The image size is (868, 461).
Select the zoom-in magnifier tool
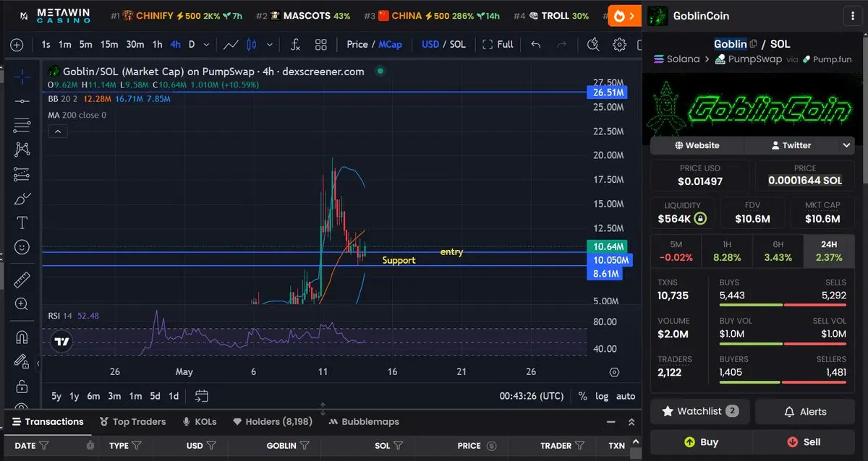[22, 304]
